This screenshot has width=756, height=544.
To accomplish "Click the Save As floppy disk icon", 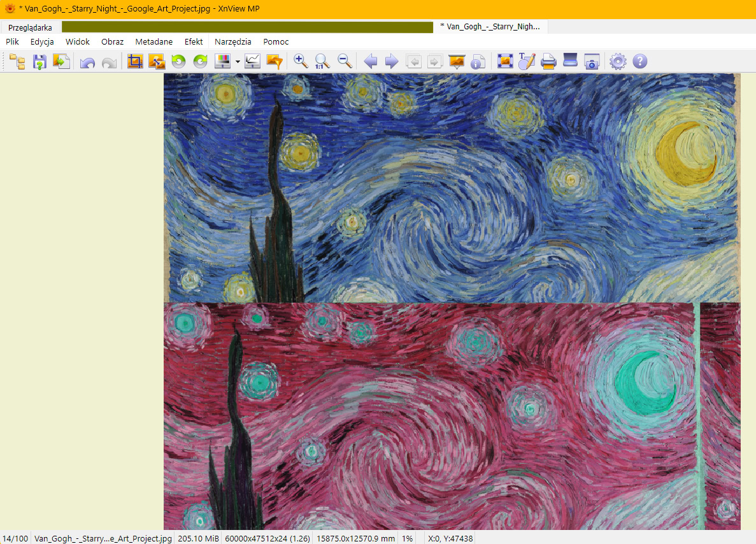I will tap(39, 62).
